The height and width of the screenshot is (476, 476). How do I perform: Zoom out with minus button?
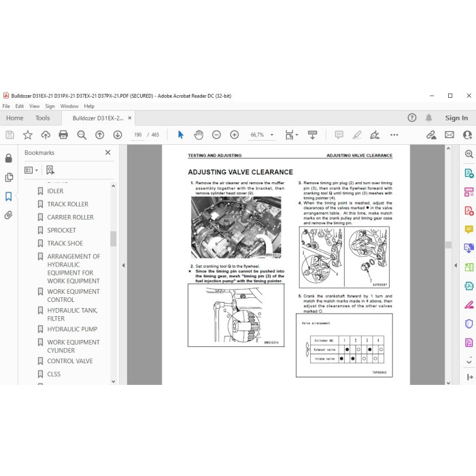[x=216, y=135]
